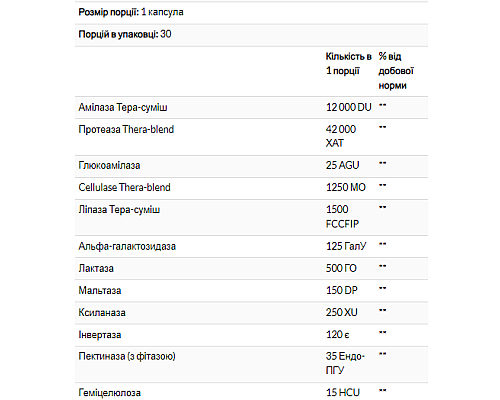500x400 pixels.
Task: Select the 'Альфа-галактозидаза' row label
Action: [127, 246]
